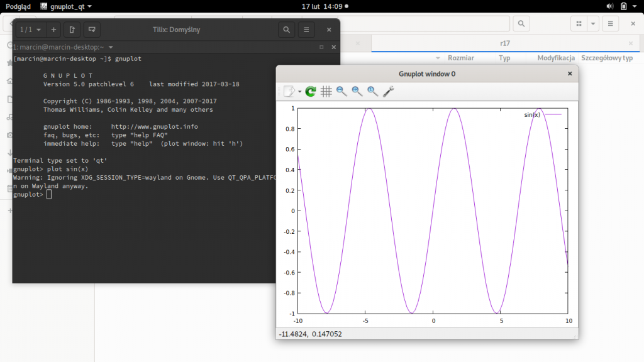Click the Podgląd activities button

coord(18,6)
